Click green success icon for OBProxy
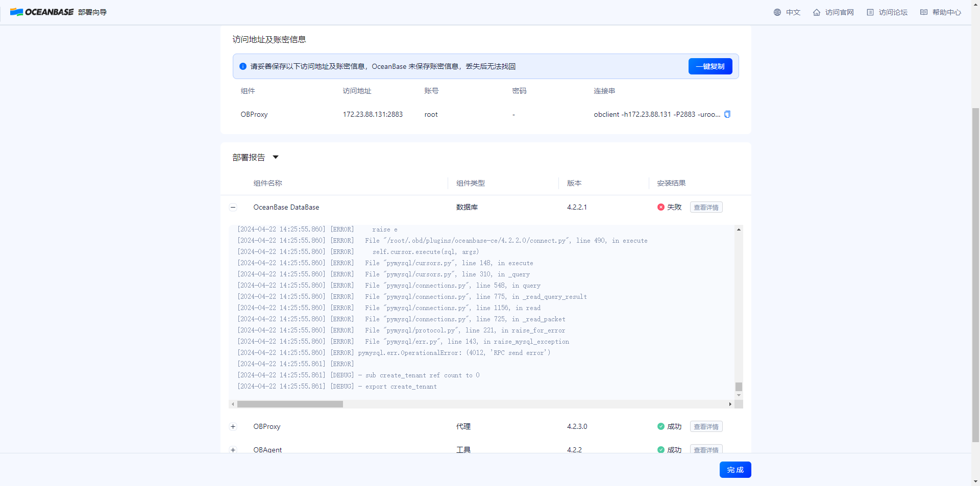 pyautogui.click(x=660, y=426)
